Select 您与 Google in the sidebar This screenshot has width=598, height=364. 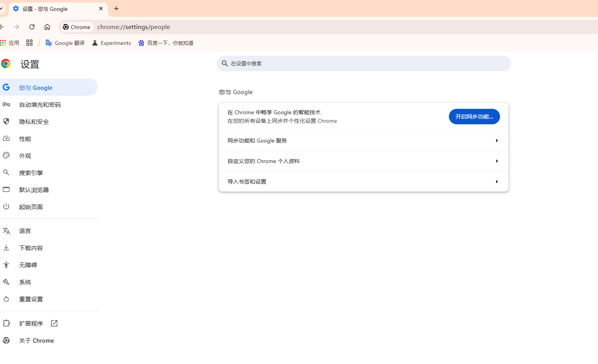point(48,88)
